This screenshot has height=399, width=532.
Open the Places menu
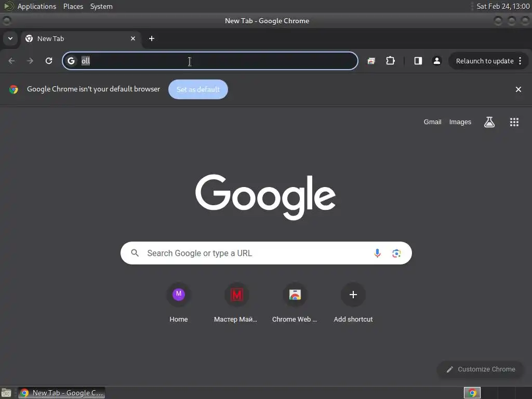click(x=73, y=6)
